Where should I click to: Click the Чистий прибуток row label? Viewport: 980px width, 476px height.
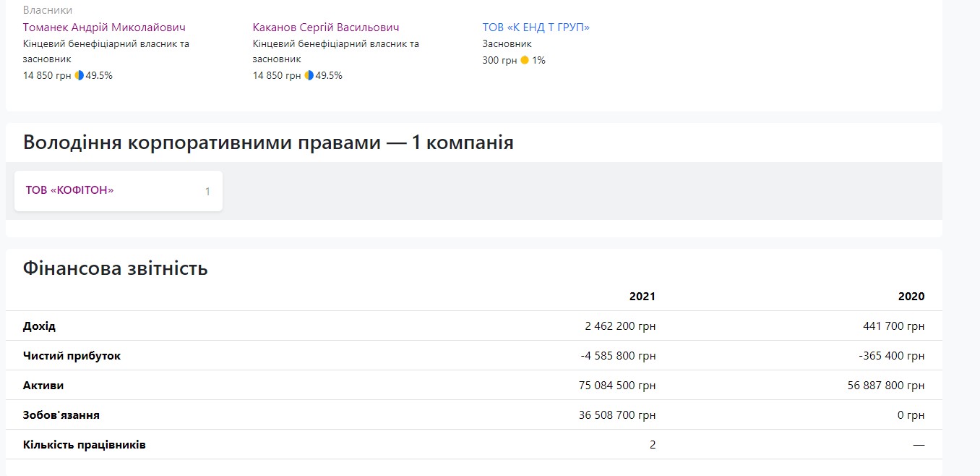coord(72,356)
